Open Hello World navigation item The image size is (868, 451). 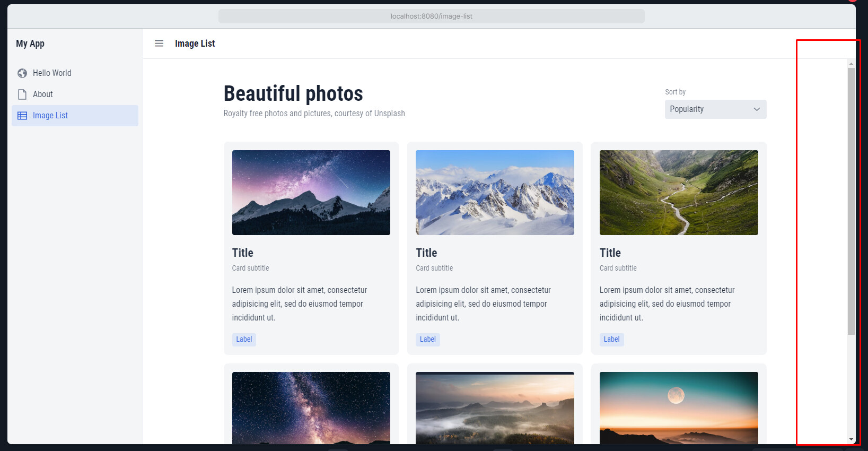tap(52, 73)
